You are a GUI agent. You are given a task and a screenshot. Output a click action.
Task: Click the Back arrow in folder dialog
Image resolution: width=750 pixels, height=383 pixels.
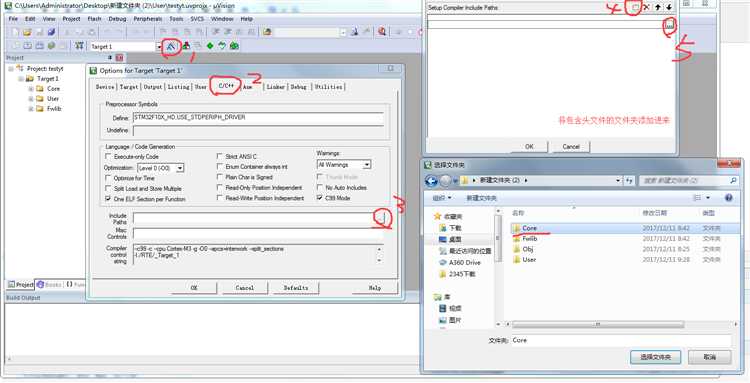click(431, 181)
